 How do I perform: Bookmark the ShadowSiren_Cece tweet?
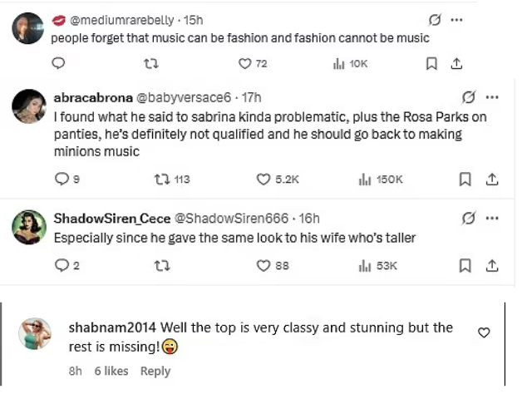[465, 265]
